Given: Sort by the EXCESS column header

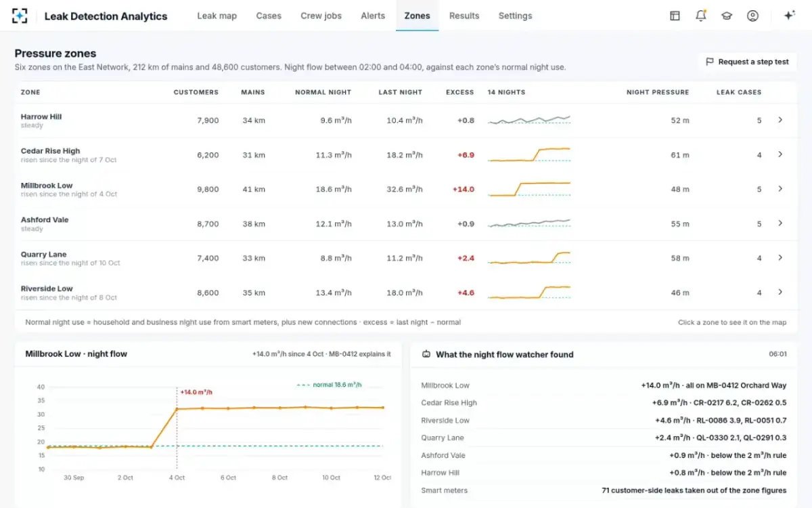Looking at the screenshot, I should click(x=460, y=92).
